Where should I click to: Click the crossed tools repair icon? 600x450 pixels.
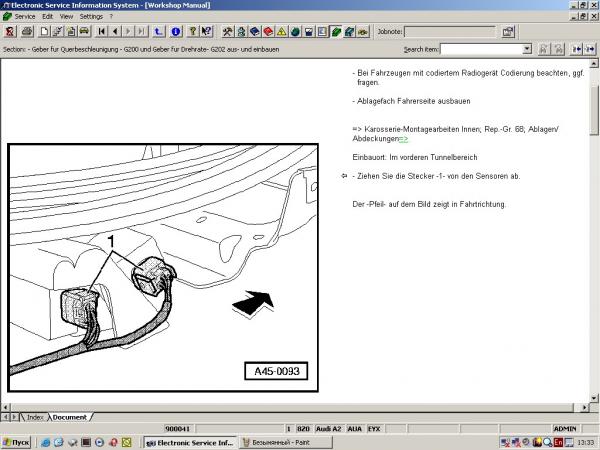tap(228, 31)
